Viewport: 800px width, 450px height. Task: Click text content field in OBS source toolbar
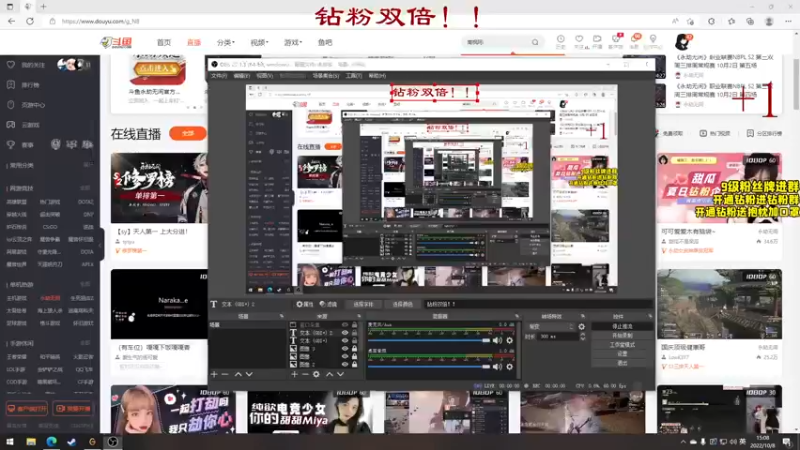coord(538,304)
